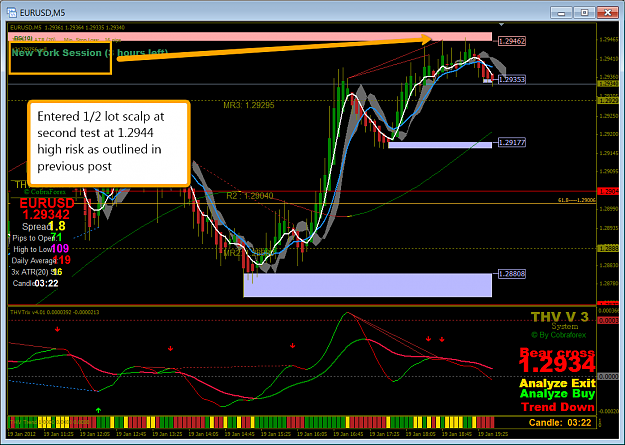The width and height of the screenshot is (625, 445).
Task: Click the chart shift triangle marker at top
Action: (501, 25)
